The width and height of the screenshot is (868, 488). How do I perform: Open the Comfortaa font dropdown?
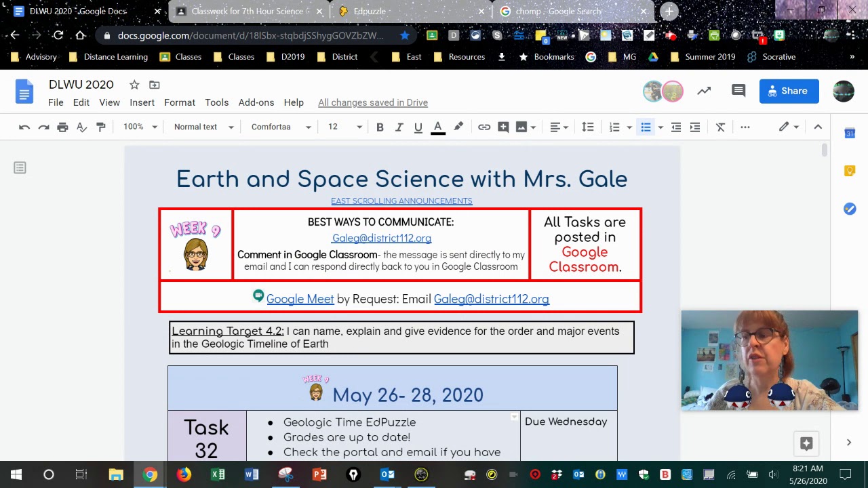(x=281, y=127)
